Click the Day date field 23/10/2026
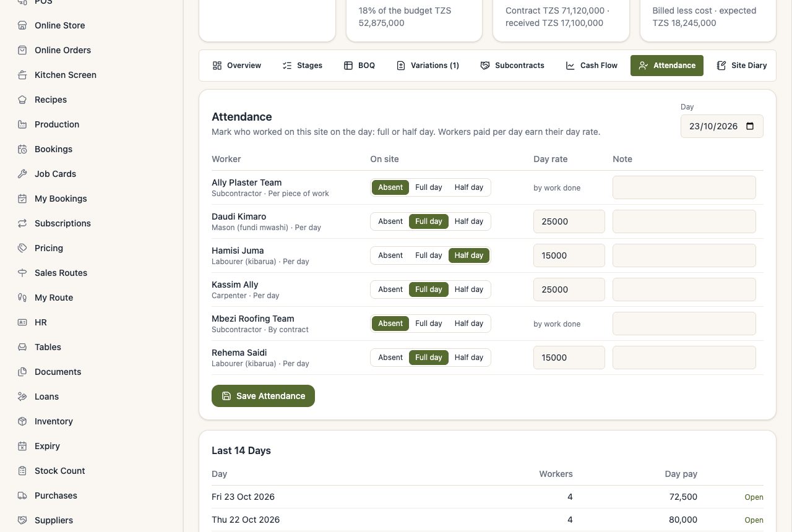 click(721, 126)
